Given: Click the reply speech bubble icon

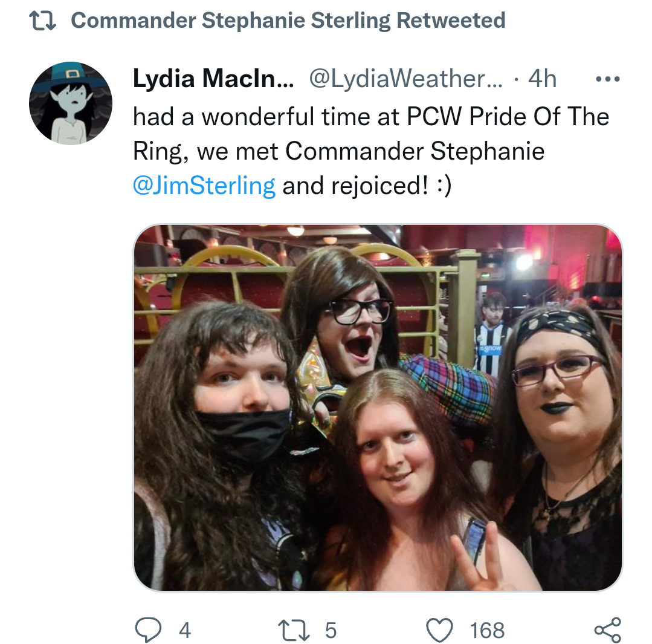Looking at the screenshot, I should pos(148,630).
